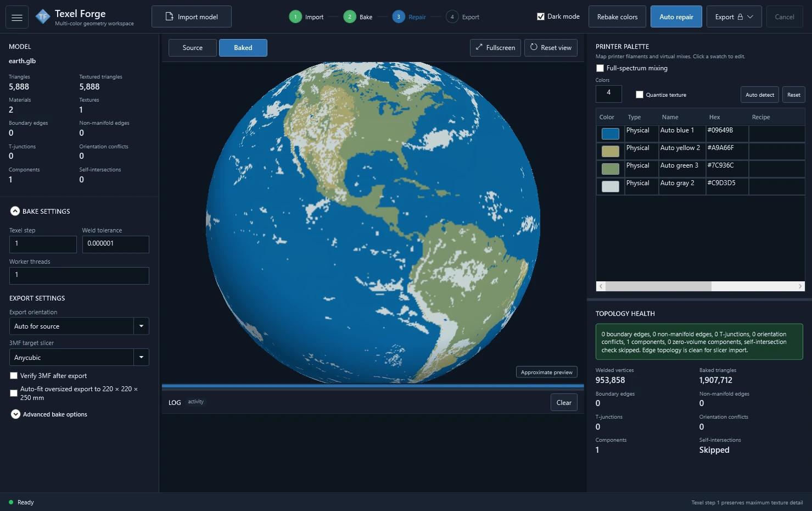Select hex value #7C936C cell
The width and height of the screenshot is (812, 511).
[x=727, y=169]
